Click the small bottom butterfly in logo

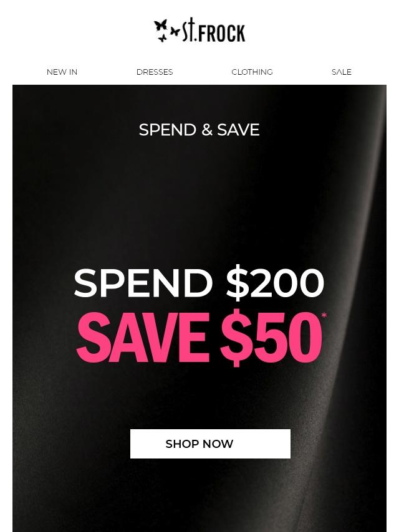(162, 39)
